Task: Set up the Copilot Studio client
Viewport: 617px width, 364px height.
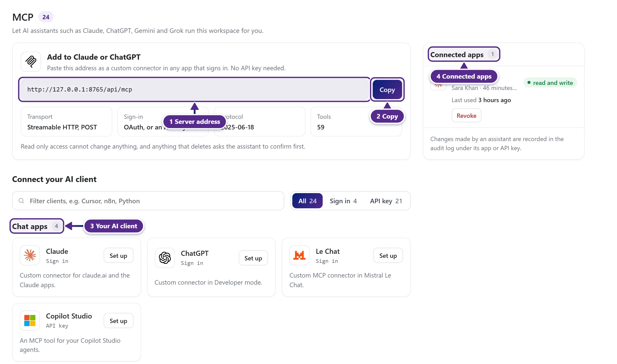Action: [x=118, y=321]
